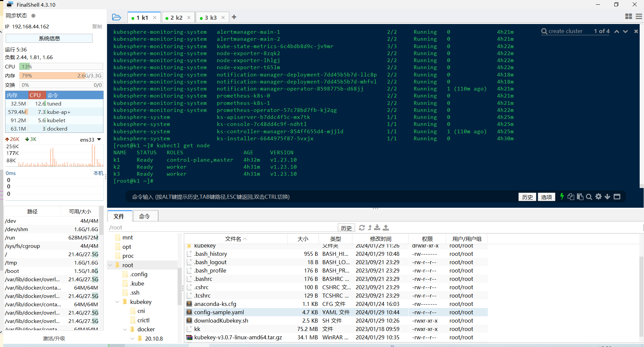Close the k3 session tab
The image size is (644, 347).
tap(223, 18)
